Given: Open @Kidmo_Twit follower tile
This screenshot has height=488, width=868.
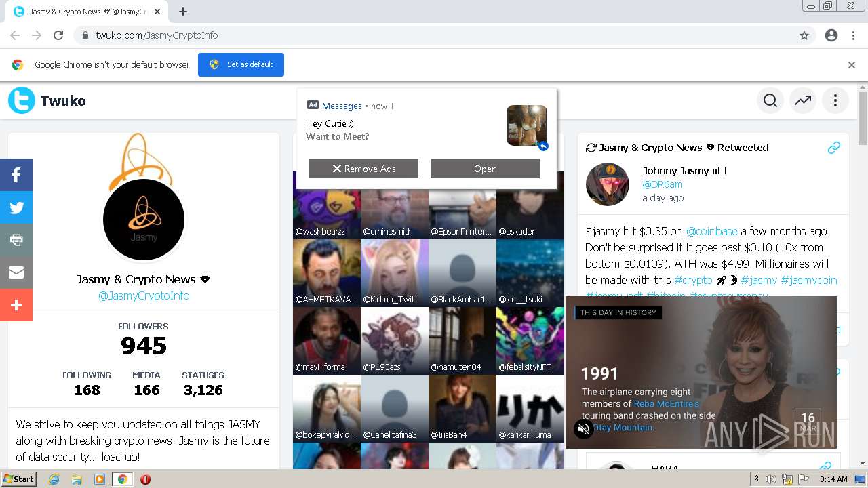Looking at the screenshot, I should (x=395, y=273).
